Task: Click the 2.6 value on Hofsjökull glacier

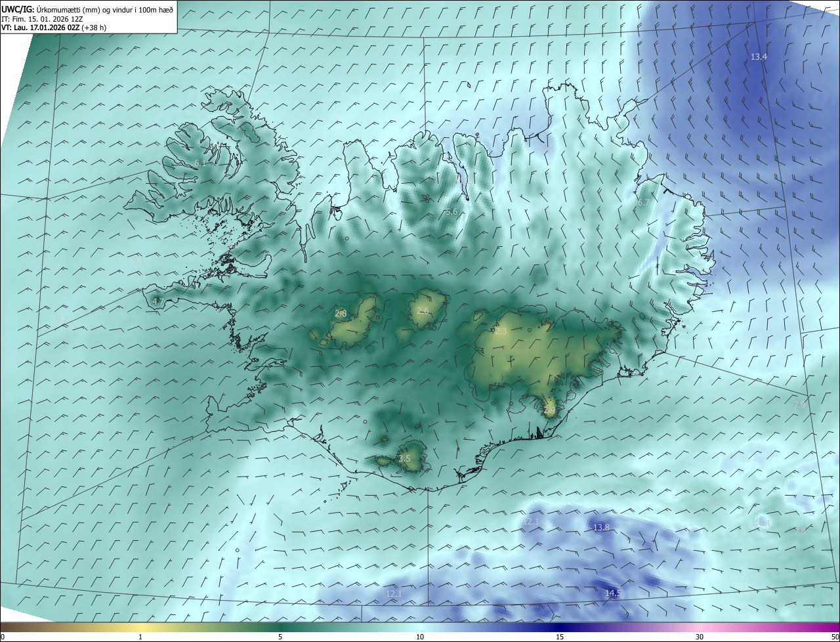Action: coord(423,310)
